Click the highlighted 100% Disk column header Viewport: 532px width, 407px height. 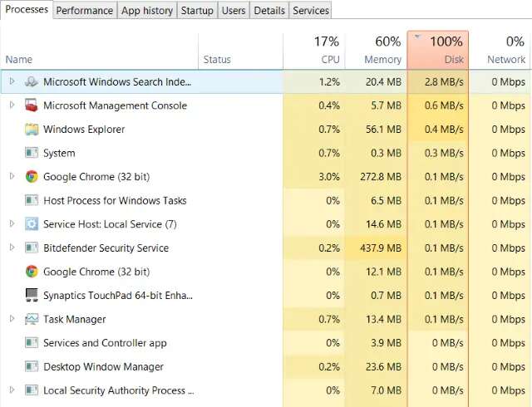pos(438,50)
